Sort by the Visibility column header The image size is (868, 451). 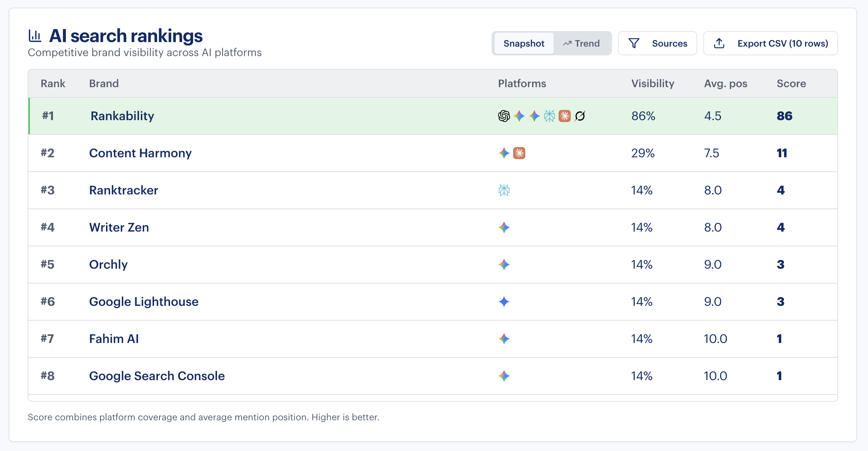pos(653,83)
